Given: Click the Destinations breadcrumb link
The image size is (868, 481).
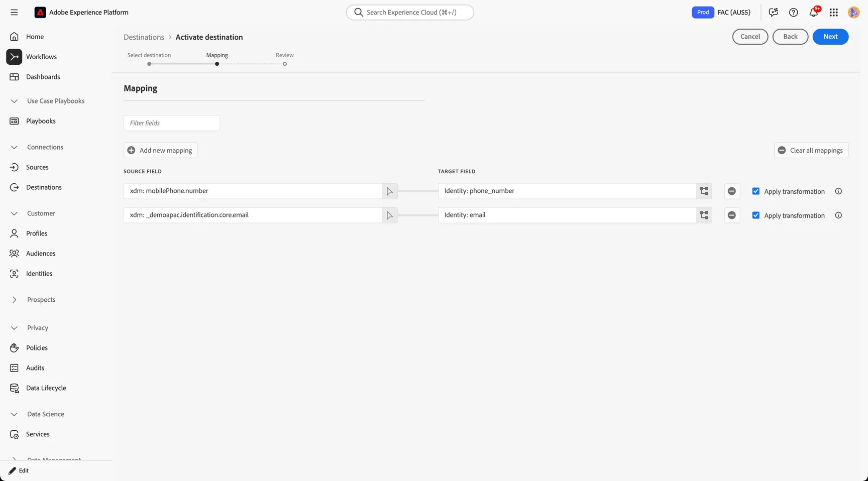Looking at the screenshot, I should 144,37.
